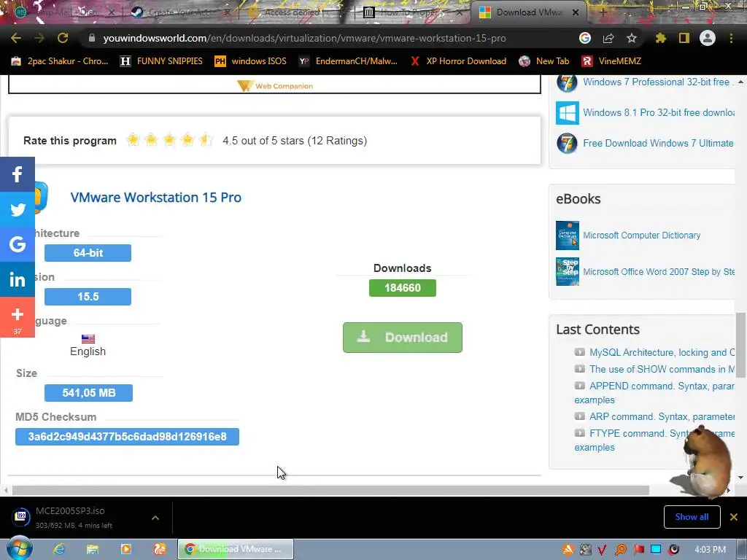Open the Windows Start orb
The width and height of the screenshot is (747, 560).
click(20, 548)
